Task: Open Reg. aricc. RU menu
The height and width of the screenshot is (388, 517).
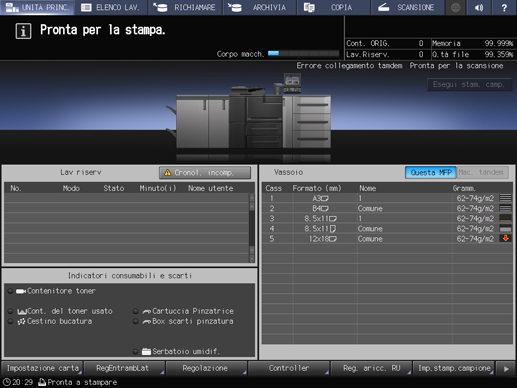Action: point(371,368)
